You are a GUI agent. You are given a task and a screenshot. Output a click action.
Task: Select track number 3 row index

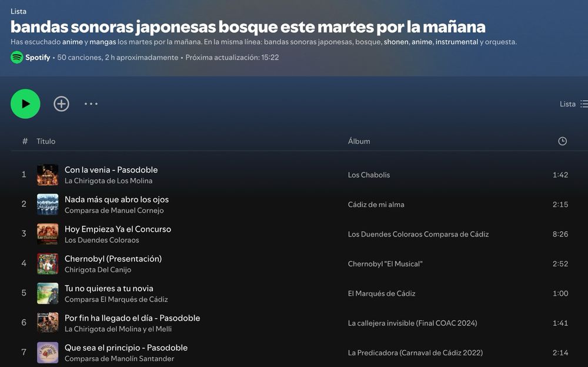(x=24, y=234)
